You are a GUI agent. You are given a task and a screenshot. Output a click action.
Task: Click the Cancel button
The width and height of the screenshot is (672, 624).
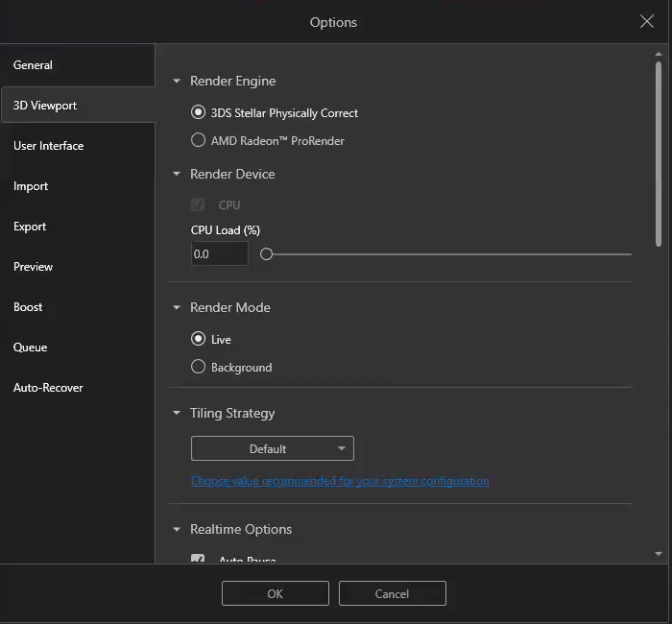click(392, 593)
